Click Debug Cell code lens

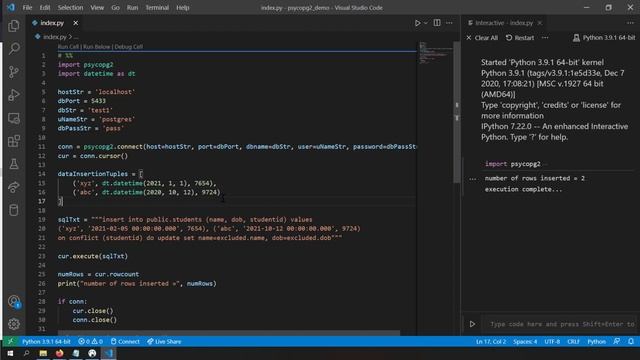(129, 47)
